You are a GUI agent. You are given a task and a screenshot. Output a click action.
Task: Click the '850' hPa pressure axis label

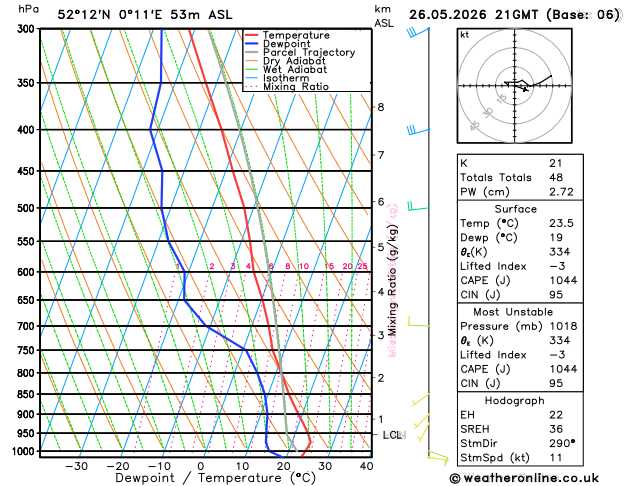[28, 395]
